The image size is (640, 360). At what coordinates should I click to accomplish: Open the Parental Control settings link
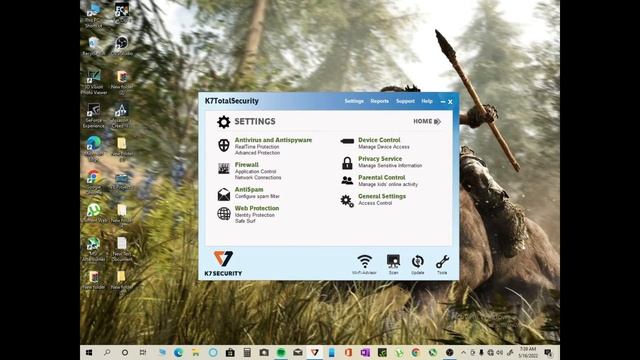coord(382,178)
